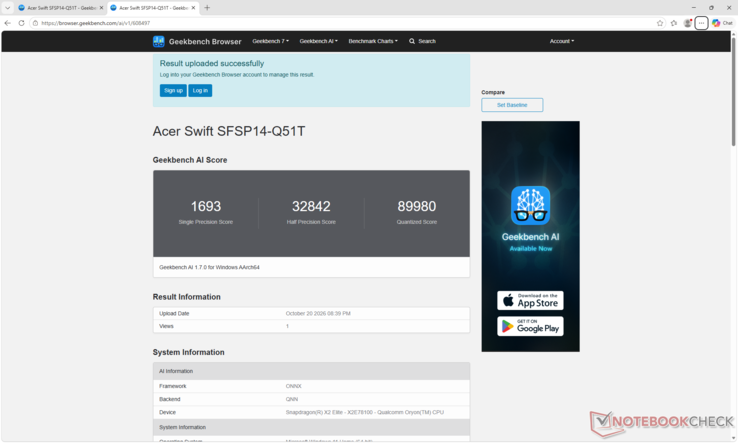Open a new browser tab
Viewport: 738px width, 443px height.
[x=207, y=8]
